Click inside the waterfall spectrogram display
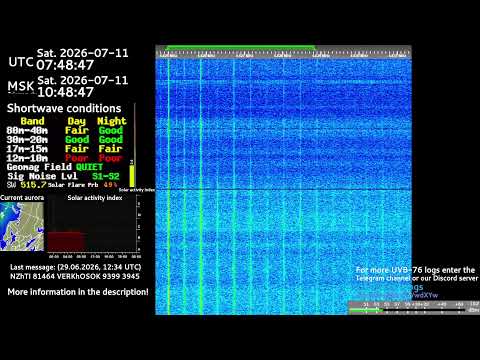 283,187
